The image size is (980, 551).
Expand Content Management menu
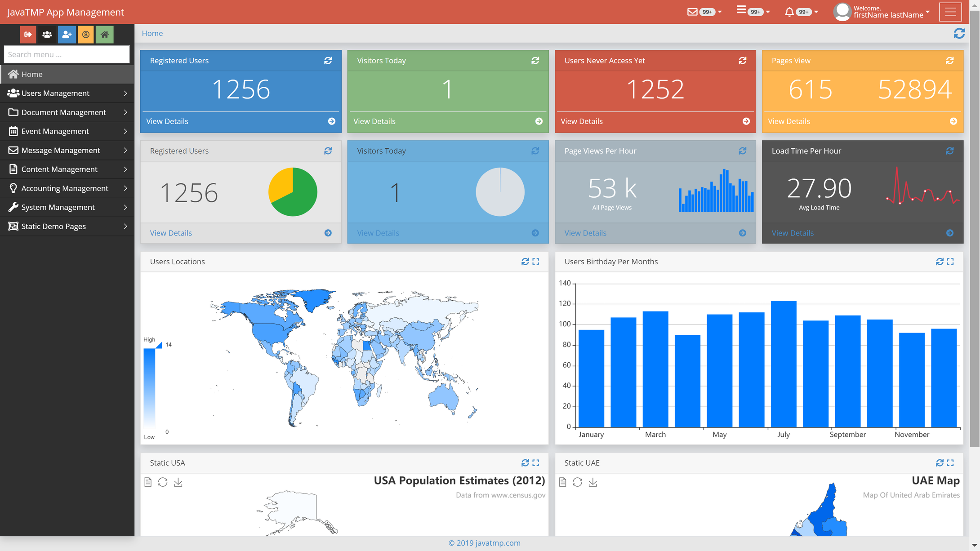pos(67,169)
